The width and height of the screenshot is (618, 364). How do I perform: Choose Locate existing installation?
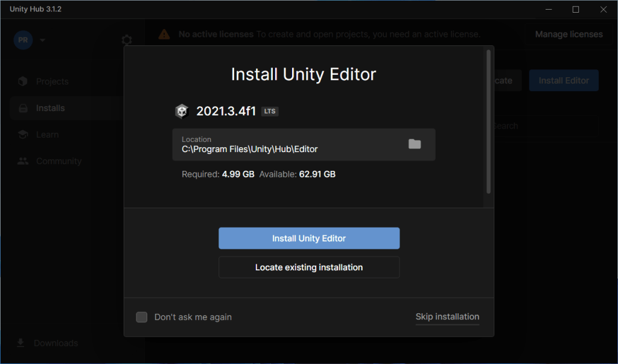point(309,267)
